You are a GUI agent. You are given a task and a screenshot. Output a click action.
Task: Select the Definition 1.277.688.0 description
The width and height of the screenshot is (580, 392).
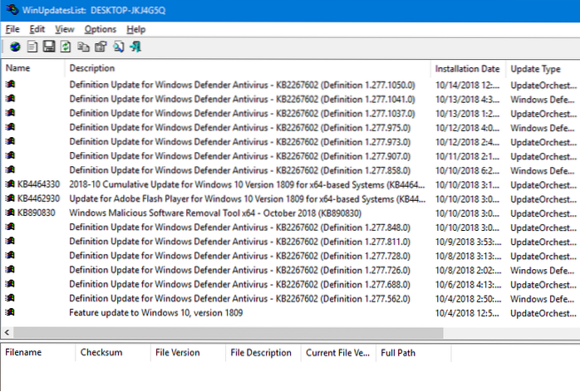[239, 284]
